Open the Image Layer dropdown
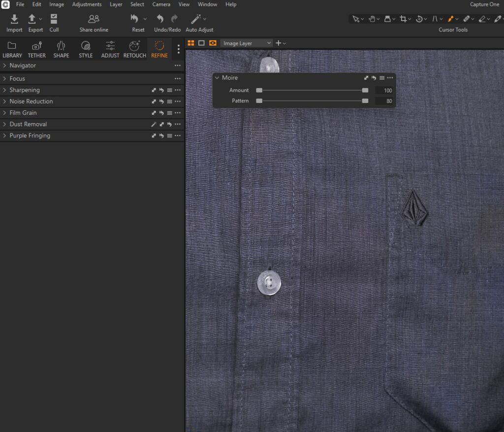This screenshot has width=504, height=432. tap(247, 43)
